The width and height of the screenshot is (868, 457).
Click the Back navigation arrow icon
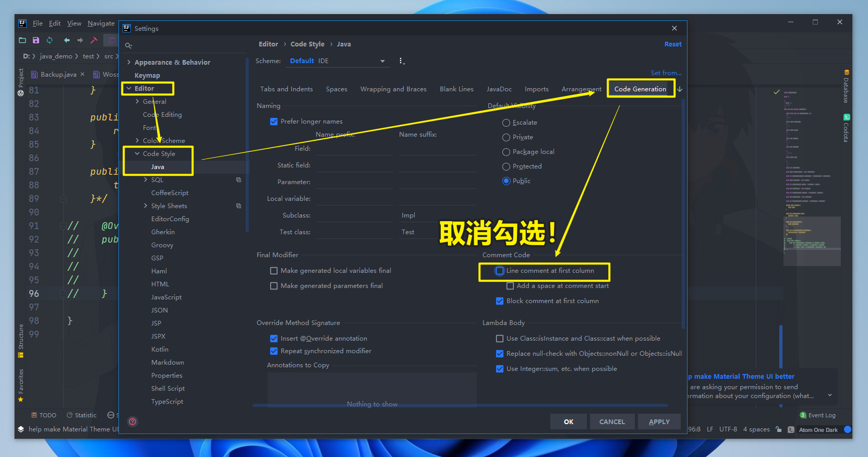(67, 40)
